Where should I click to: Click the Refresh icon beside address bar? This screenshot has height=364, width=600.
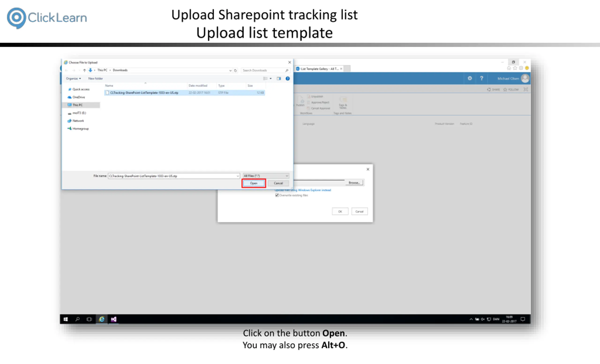pos(236,70)
